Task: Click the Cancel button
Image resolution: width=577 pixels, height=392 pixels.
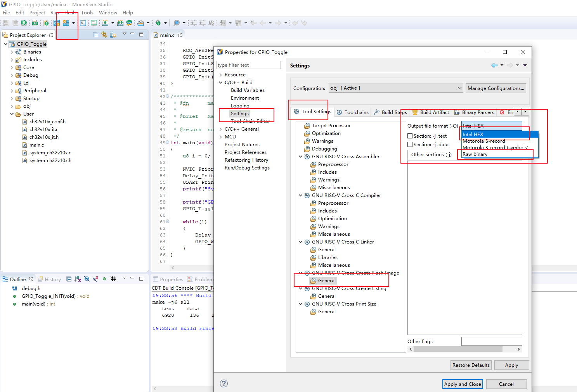Action: coord(506,384)
